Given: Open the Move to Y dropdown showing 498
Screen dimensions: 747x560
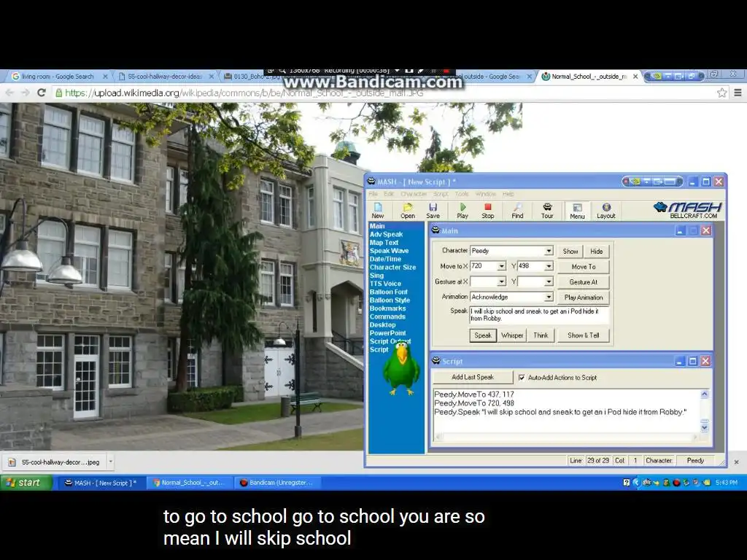Looking at the screenshot, I should [x=549, y=266].
